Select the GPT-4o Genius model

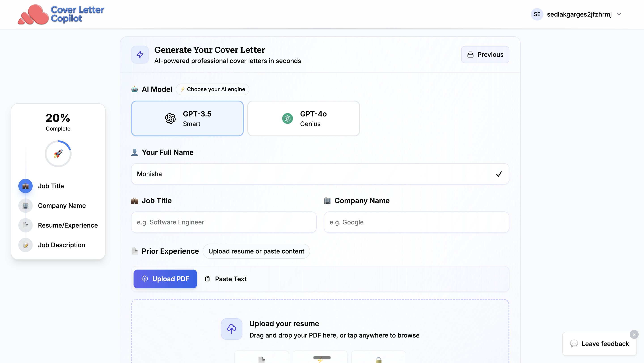click(x=303, y=118)
